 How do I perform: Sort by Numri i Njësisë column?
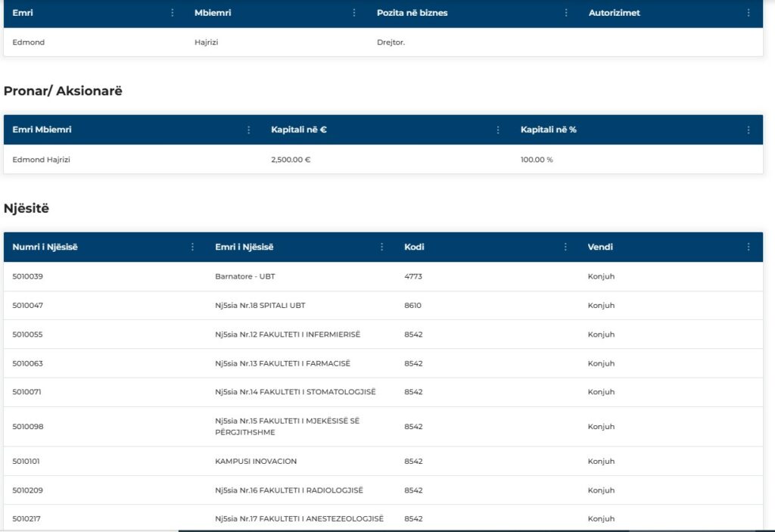[x=45, y=247]
